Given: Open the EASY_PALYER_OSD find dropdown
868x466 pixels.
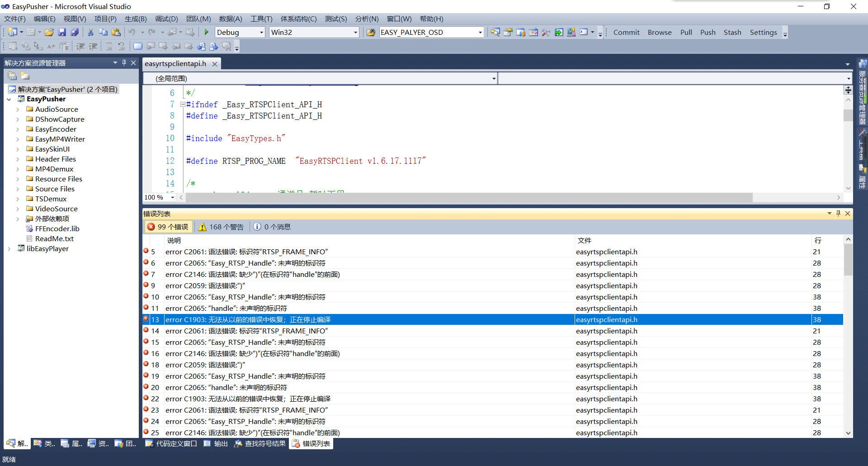Looking at the screenshot, I should click(x=480, y=32).
